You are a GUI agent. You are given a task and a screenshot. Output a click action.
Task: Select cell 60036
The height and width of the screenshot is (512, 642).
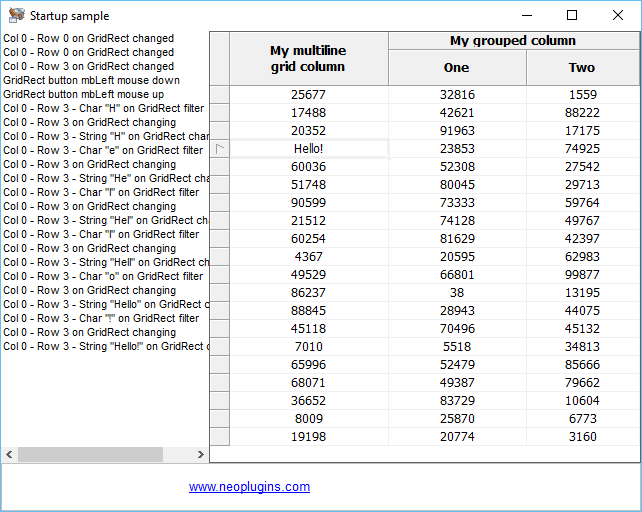[309, 167]
